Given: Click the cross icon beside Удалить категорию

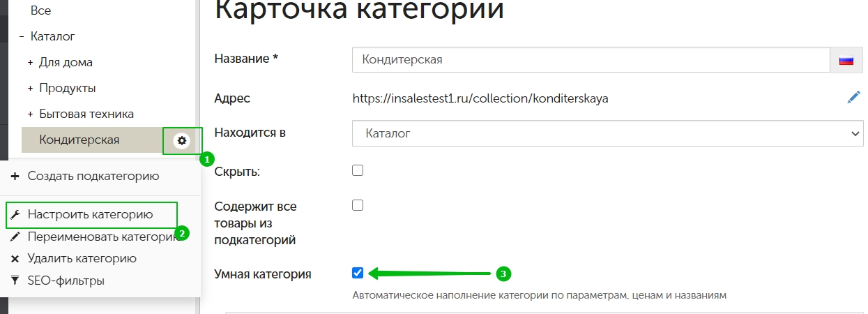Looking at the screenshot, I should [15, 259].
